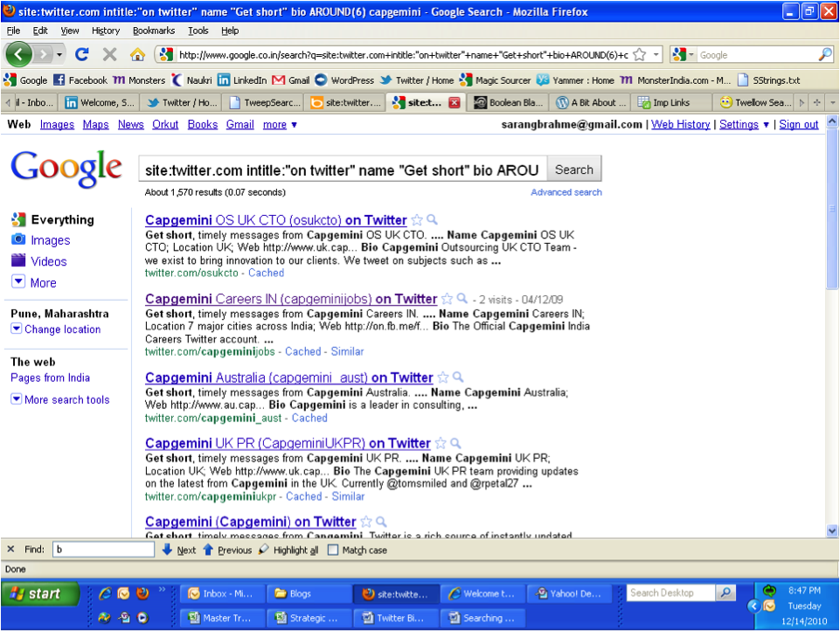Find next match with the Next arrow

click(x=179, y=550)
